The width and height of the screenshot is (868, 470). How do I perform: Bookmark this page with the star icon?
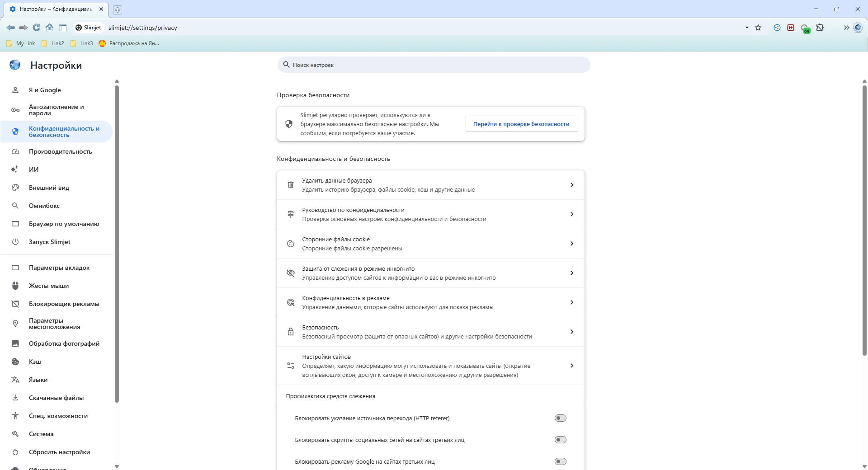[x=758, y=28]
